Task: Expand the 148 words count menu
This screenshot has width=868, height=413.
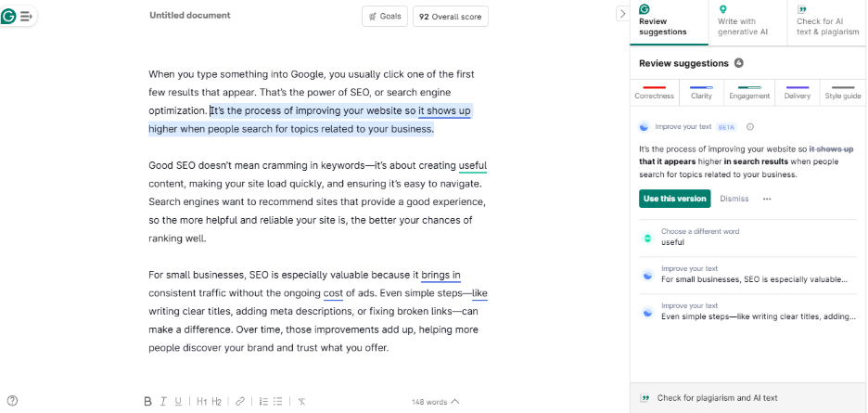Action: point(435,402)
